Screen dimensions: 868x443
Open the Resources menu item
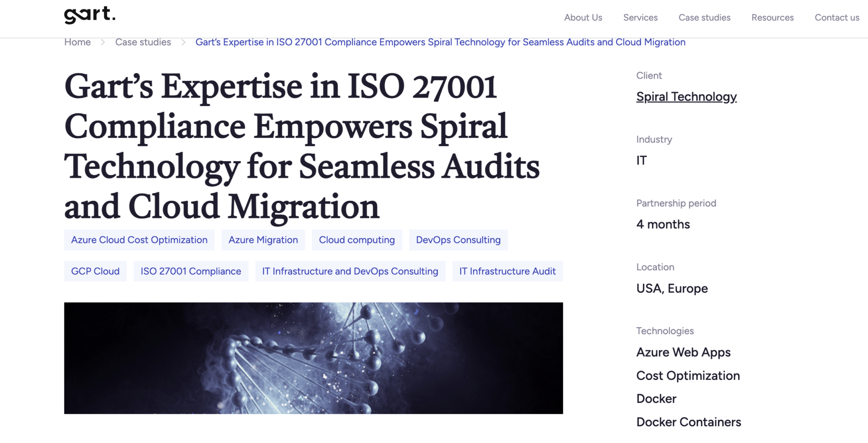772,18
